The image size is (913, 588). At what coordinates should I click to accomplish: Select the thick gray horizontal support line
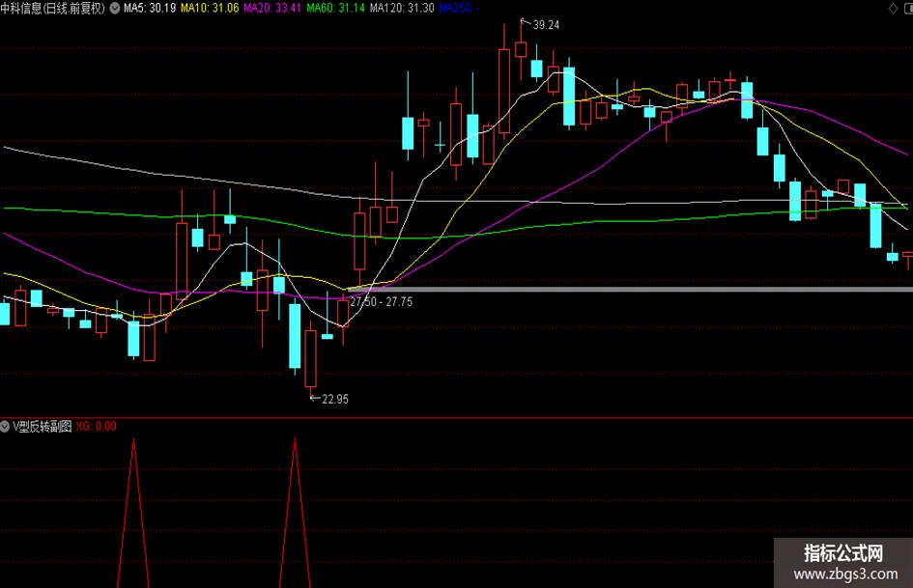point(629,290)
